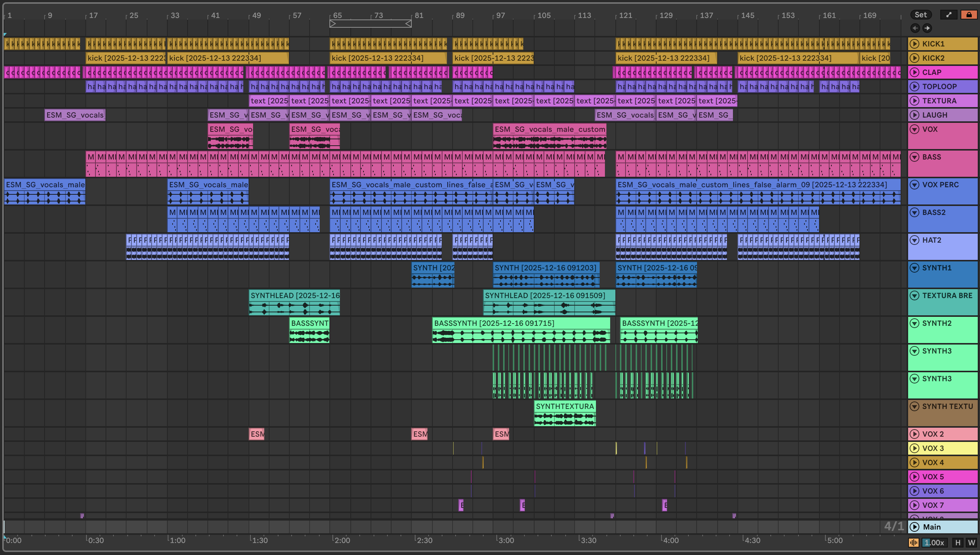Image resolution: width=980 pixels, height=555 pixels.
Task: Jump to next locator arrow
Action: (927, 28)
